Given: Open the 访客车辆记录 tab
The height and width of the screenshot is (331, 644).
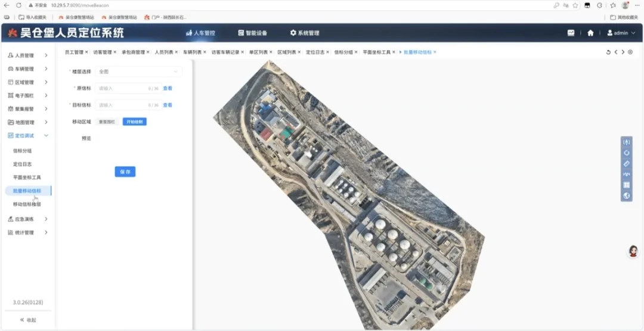Looking at the screenshot, I should [x=225, y=52].
